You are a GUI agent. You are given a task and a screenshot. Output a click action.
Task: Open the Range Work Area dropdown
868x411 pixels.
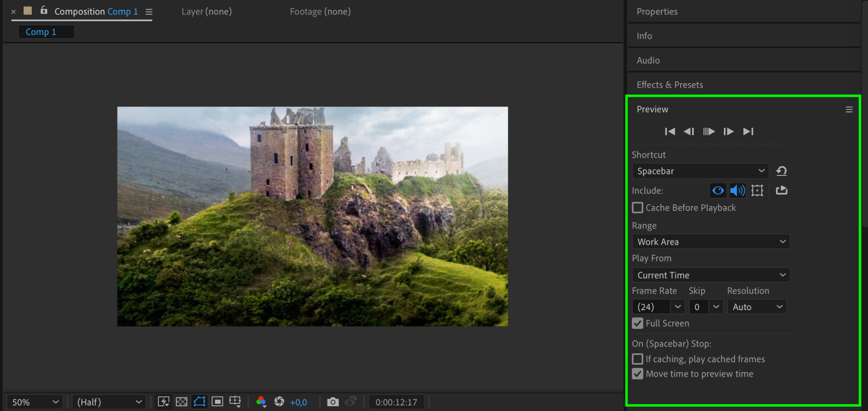pyautogui.click(x=711, y=242)
